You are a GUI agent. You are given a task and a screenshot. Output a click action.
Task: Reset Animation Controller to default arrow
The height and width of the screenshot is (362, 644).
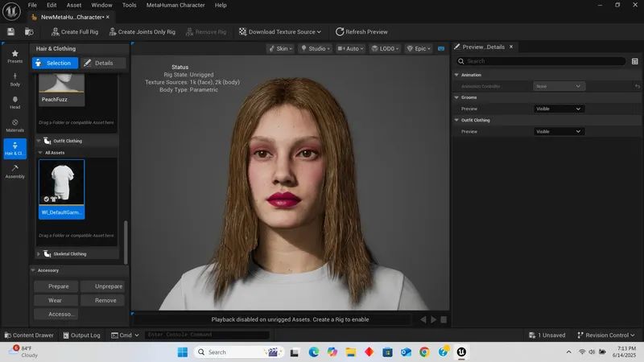637,86
